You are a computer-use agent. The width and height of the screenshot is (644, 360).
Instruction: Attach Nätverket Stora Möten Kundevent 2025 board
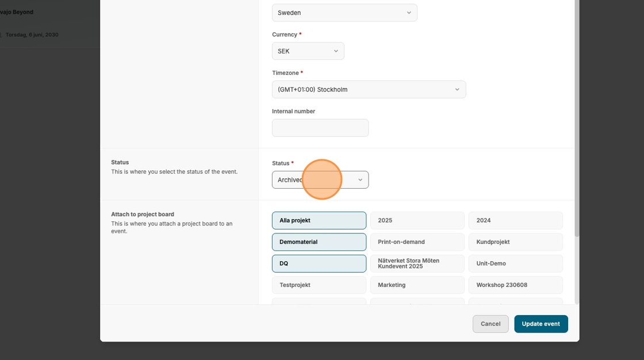[417, 263]
